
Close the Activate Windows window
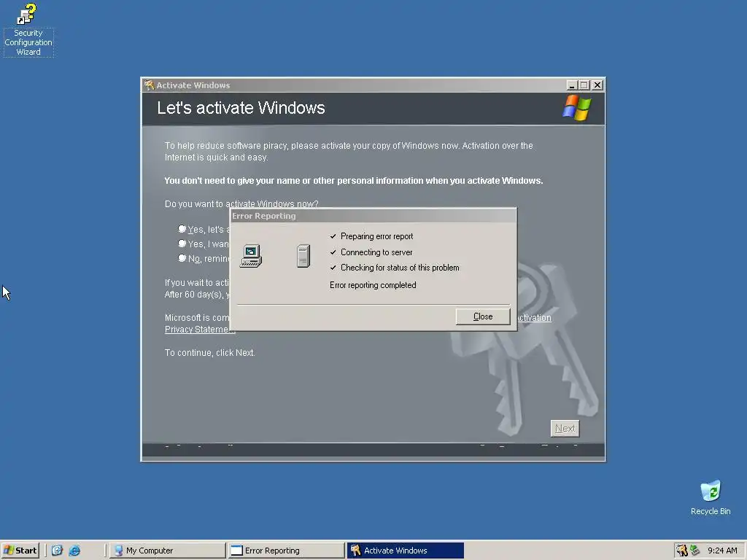click(597, 85)
